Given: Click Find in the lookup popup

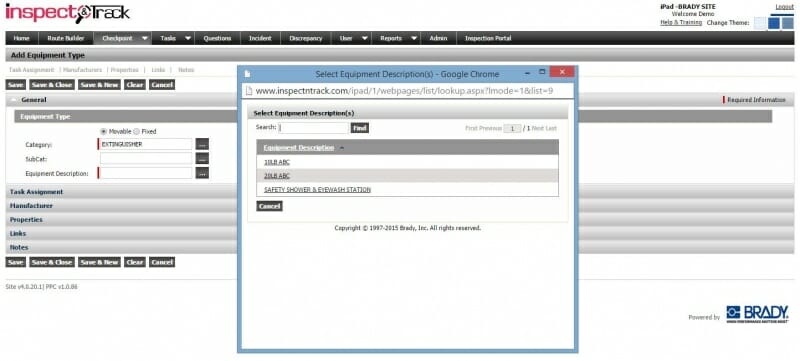Looking at the screenshot, I should [x=360, y=128].
